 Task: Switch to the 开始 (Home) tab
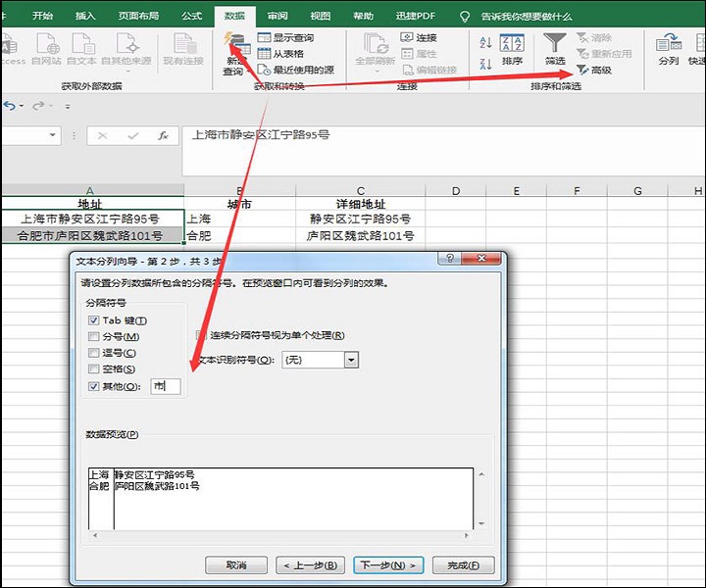tap(43, 16)
